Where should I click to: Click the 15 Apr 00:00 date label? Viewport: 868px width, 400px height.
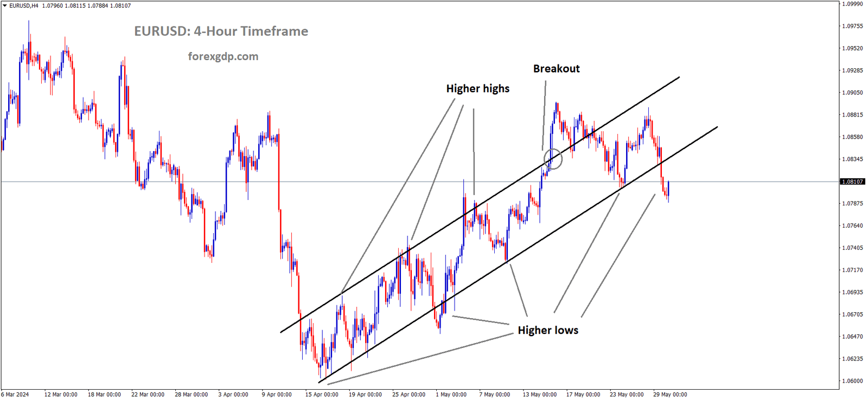click(x=322, y=395)
